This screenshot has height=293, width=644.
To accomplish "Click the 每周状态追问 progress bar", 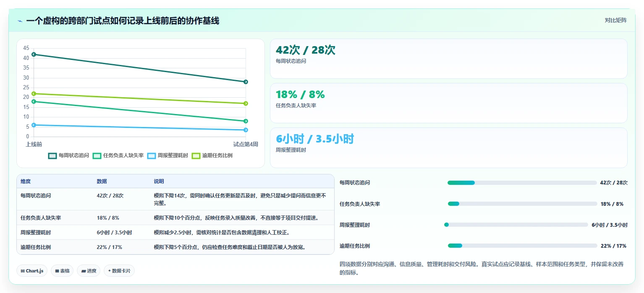I will coord(522,183).
